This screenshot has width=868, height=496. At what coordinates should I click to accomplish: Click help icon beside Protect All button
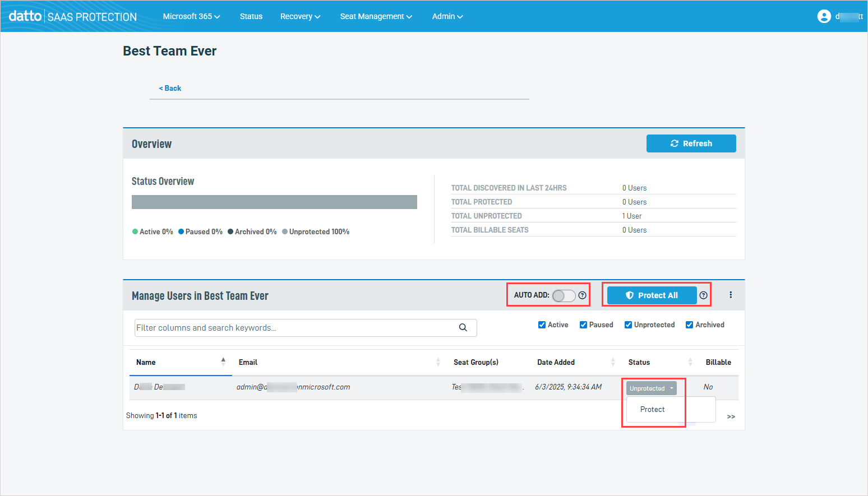click(x=704, y=295)
